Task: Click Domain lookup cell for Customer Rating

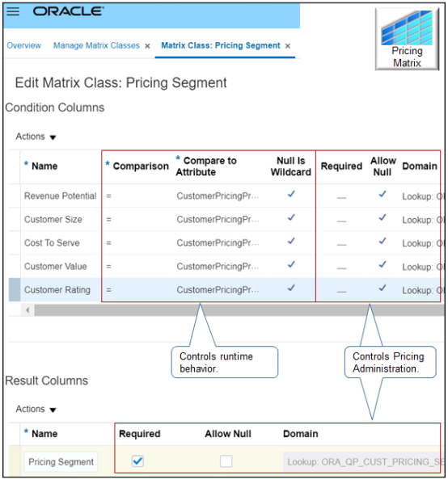Action: point(423,291)
